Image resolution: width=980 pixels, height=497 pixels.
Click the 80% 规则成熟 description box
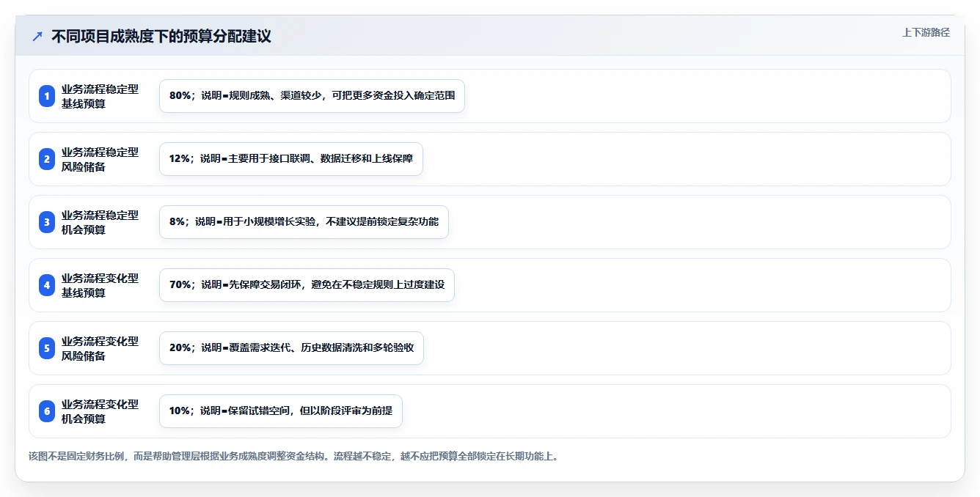pyautogui.click(x=312, y=96)
